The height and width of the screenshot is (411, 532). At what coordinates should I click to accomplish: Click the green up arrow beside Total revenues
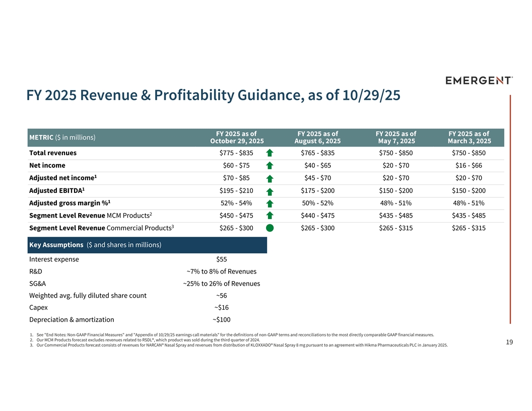pos(270,153)
